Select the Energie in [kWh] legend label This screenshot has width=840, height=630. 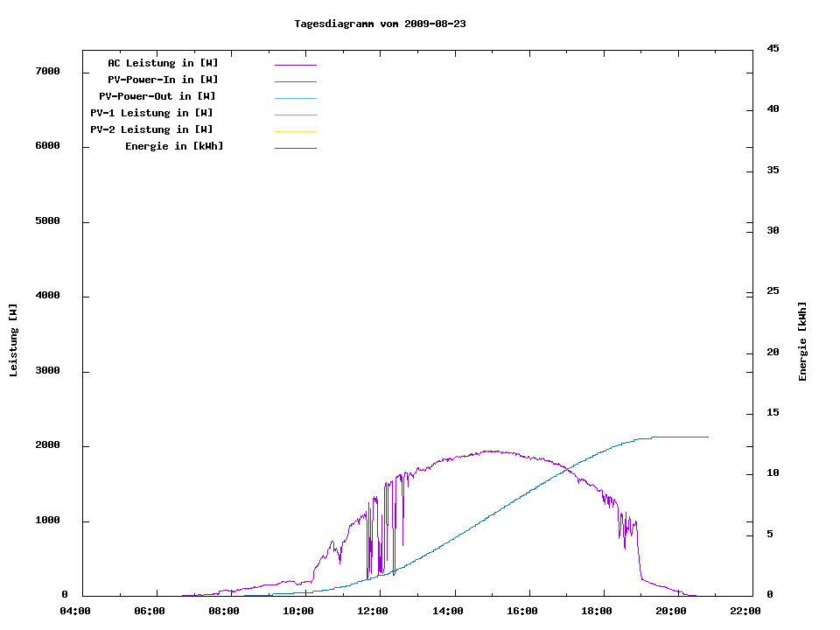[174, 146]
